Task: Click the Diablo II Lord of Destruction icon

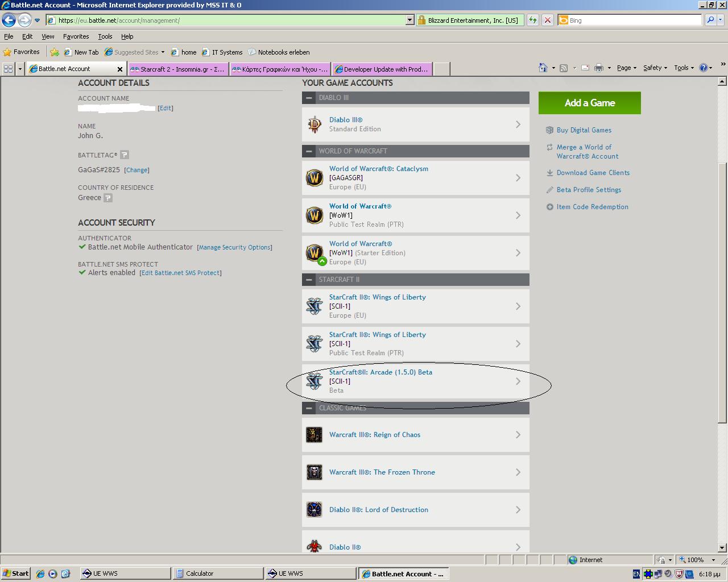Action: (315, 510)
